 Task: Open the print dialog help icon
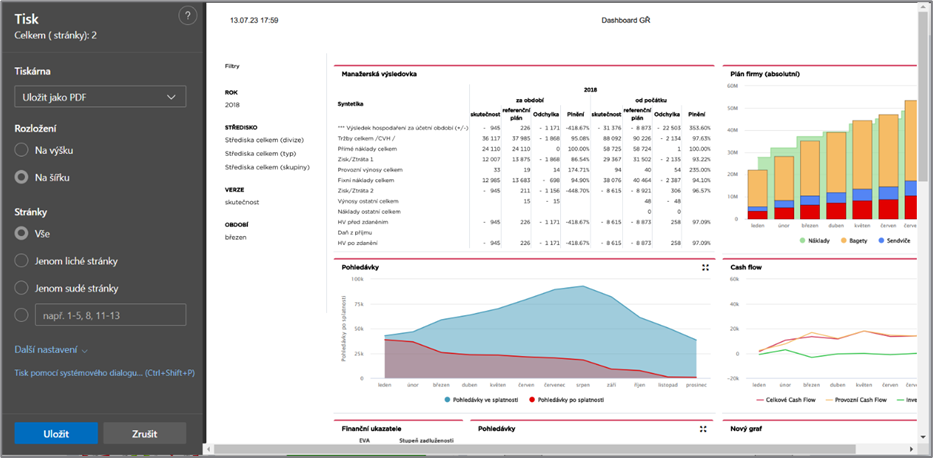click(187, 17)
